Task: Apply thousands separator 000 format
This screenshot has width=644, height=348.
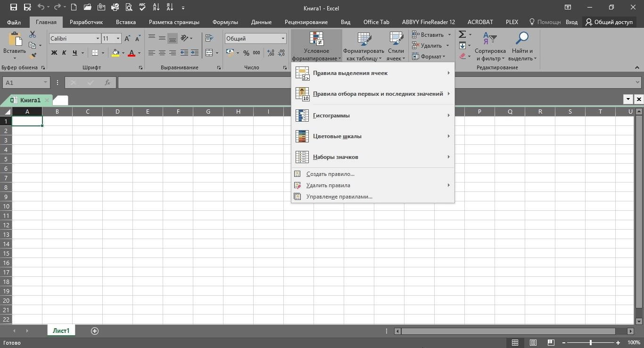Action: point(256,53)
